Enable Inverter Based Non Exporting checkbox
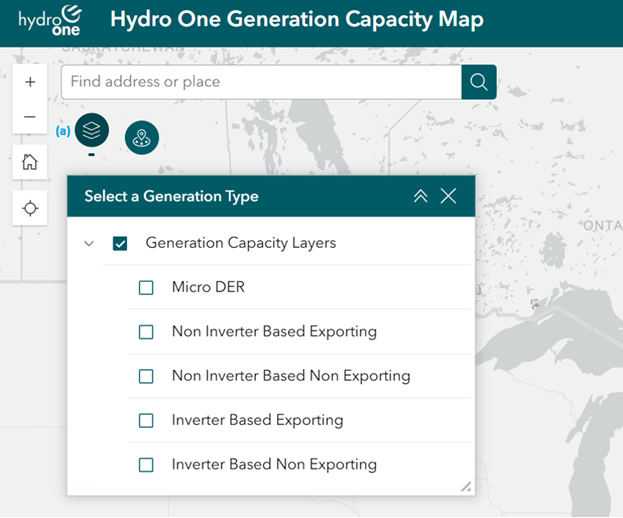The image size is (623, 518). (146, 465)
